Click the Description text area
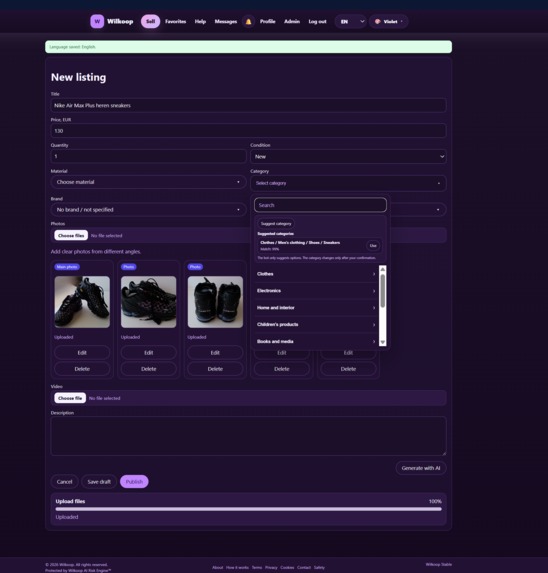This screenshot has height=573, width=548. (x=248, y=436)
